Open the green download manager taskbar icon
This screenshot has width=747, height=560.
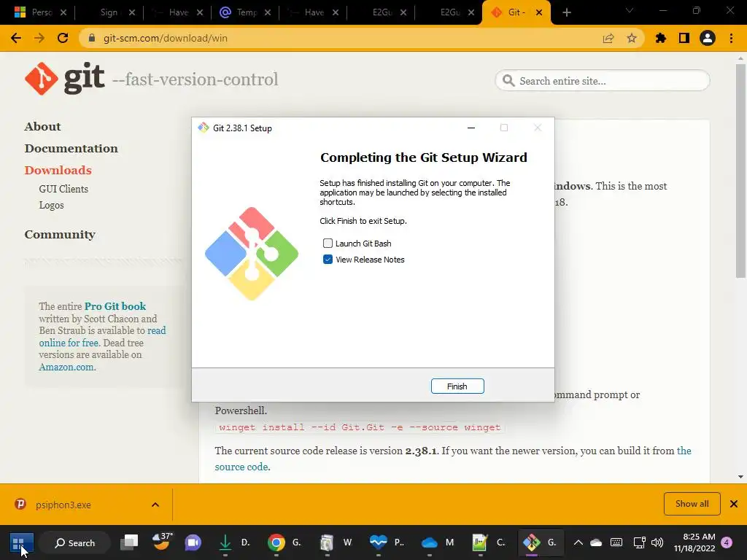[225, 542]
